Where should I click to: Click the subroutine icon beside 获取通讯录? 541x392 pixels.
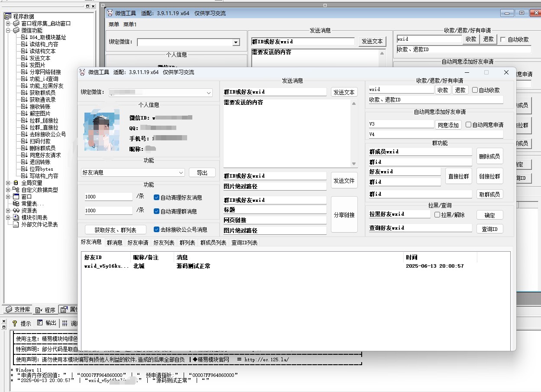24,100
